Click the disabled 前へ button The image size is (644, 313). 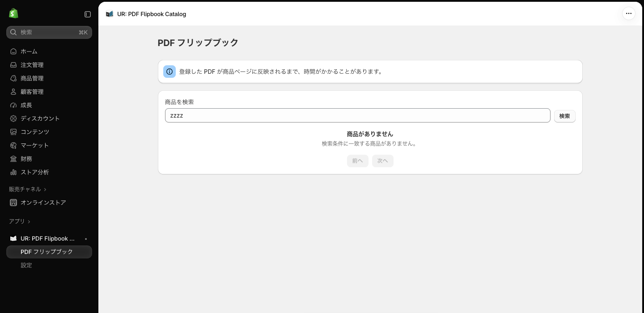pyautogui.click(x=358, y=161)
